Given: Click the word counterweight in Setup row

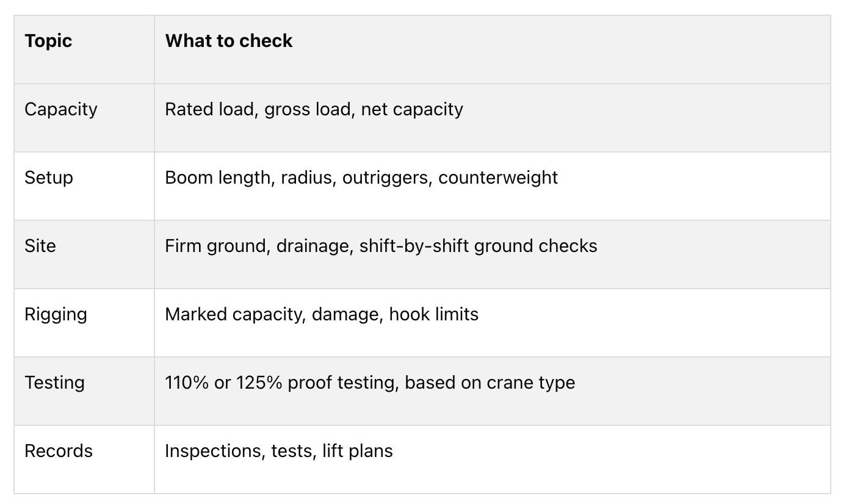Looking at the screenshot, I should tap(498, 178).
